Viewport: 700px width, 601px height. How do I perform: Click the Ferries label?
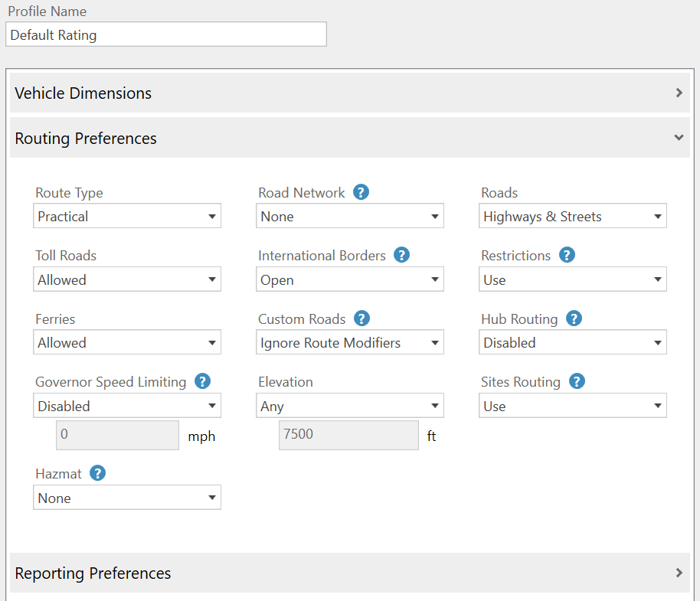[55, 319]
